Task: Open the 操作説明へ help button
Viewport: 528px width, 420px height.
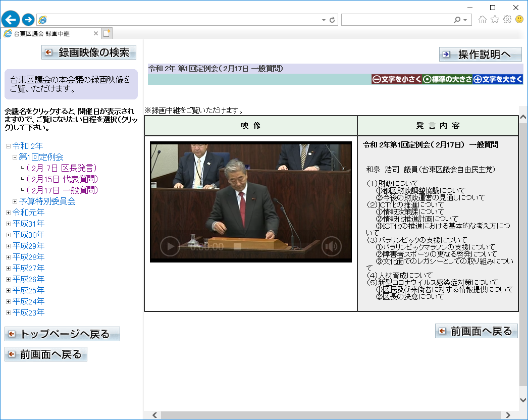Action: pyautogui.click(x=481, y=54)
